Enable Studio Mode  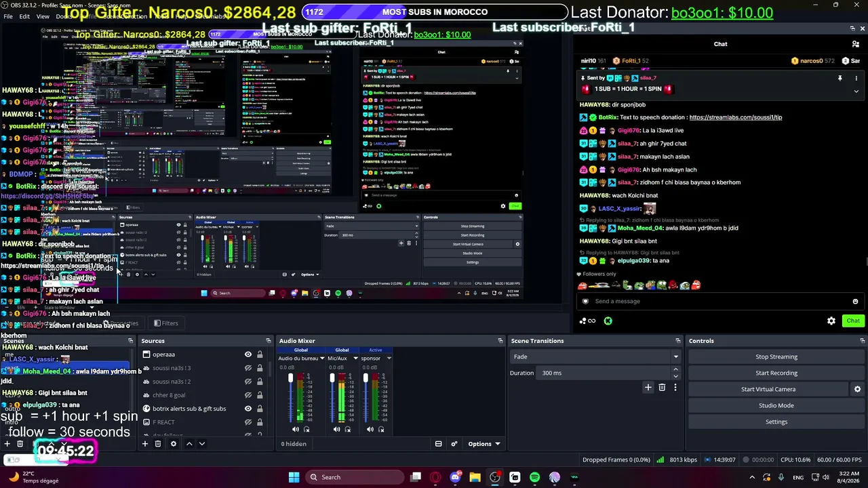click(776, 405)
